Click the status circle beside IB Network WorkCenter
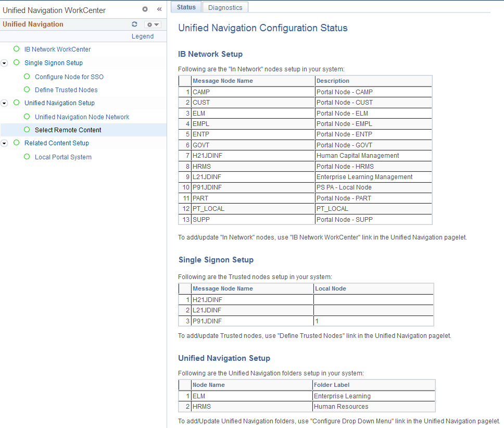The image size is (504, 428). click(16, 49)
